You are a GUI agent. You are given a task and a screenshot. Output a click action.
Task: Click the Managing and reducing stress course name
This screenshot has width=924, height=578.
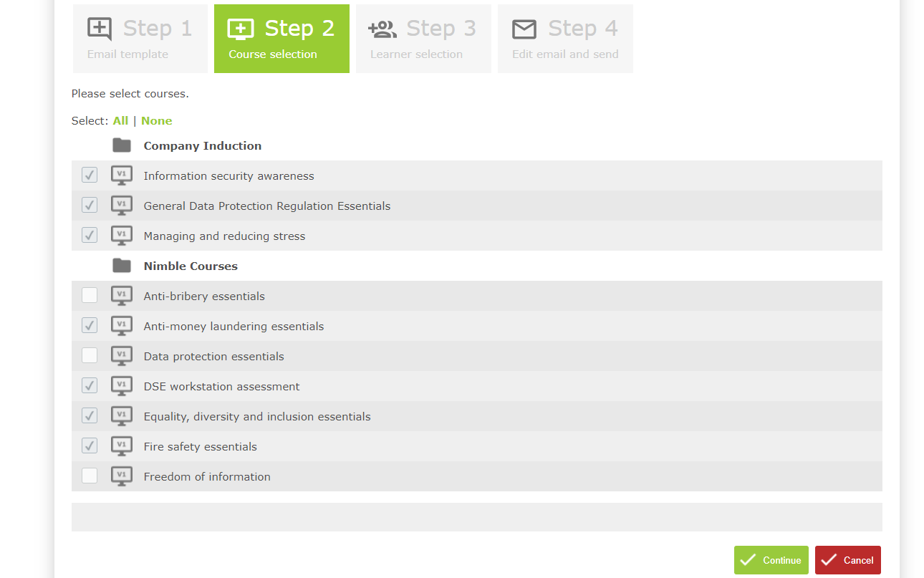pyautogui.click(x=225, y=236)
